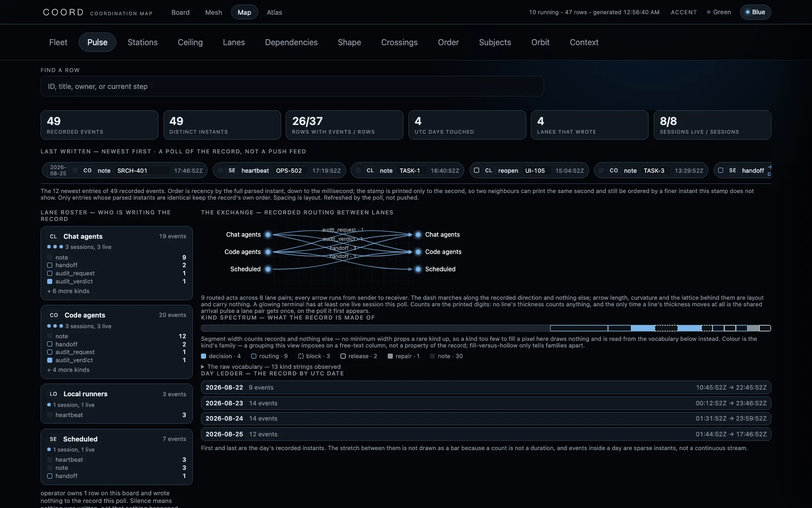
Task: Click the session dots beside Code agents '3 sessions, 3 live'
Action: pyautogui.click(x=55, y=326)
